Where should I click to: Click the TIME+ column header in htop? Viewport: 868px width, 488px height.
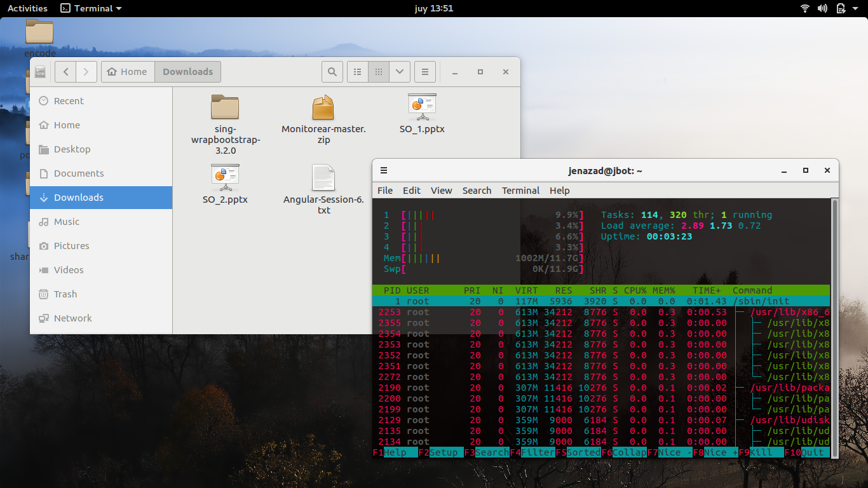(707, 290)
